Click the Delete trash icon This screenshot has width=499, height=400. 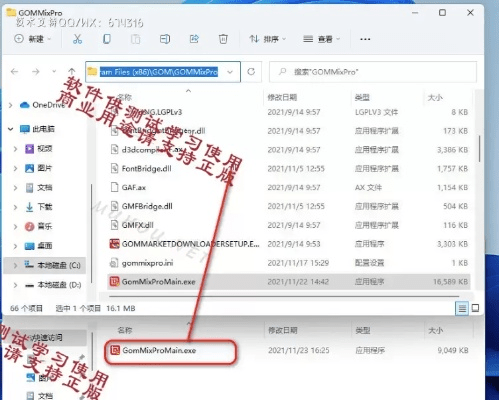223,39
